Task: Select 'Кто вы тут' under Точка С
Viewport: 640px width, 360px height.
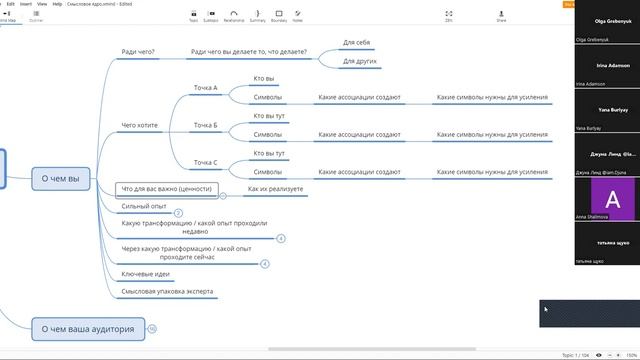Action: coord(269,153)
